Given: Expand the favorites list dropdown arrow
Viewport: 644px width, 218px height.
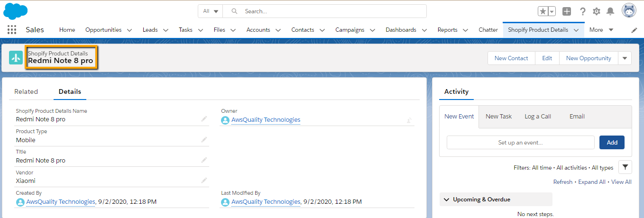Looking at the screenshot, I should [x=552, y=11].
